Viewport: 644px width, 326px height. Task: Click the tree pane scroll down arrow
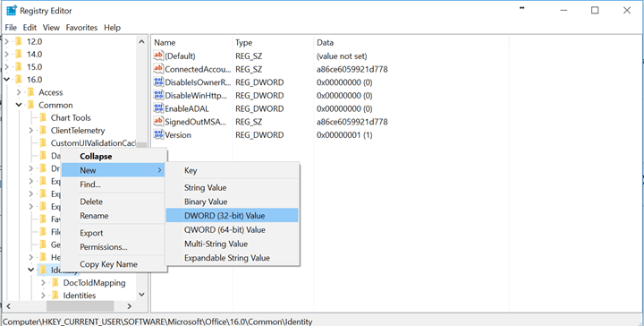[x=141, y=295]
